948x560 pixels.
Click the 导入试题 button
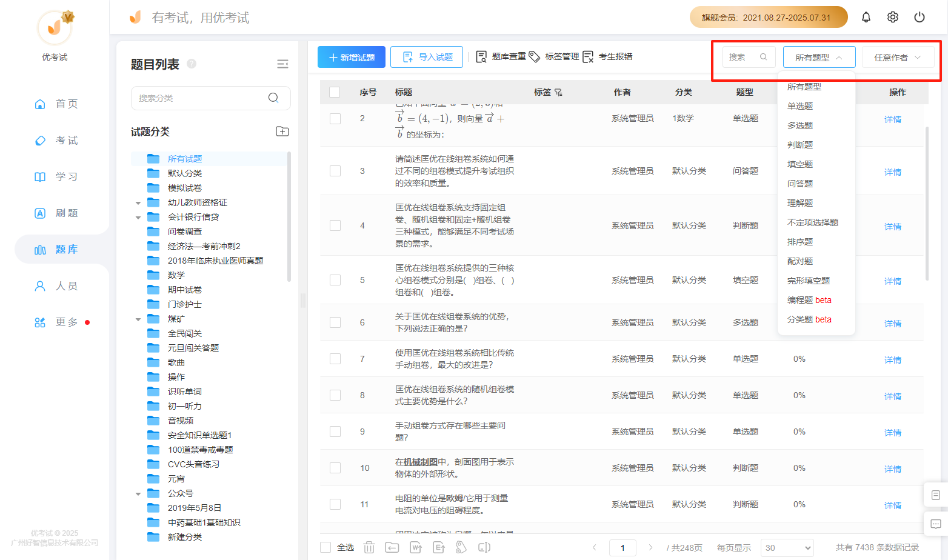(427, 57)
